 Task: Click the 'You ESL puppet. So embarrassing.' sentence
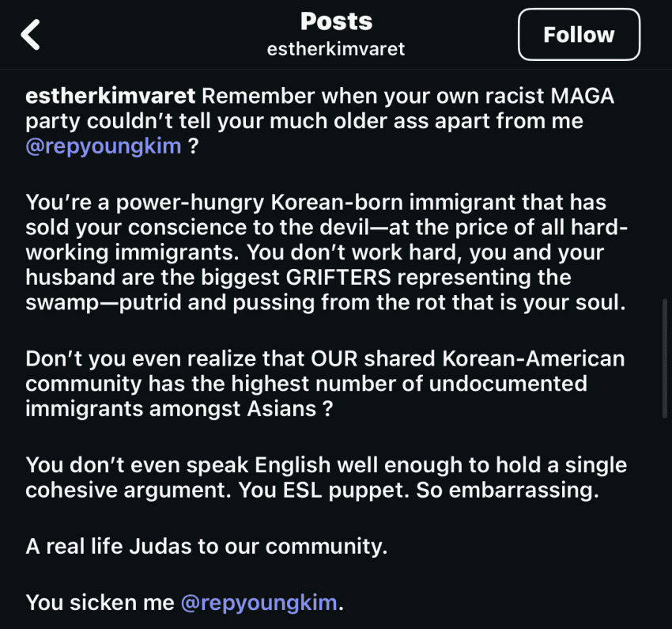click(x=418, y=490)
